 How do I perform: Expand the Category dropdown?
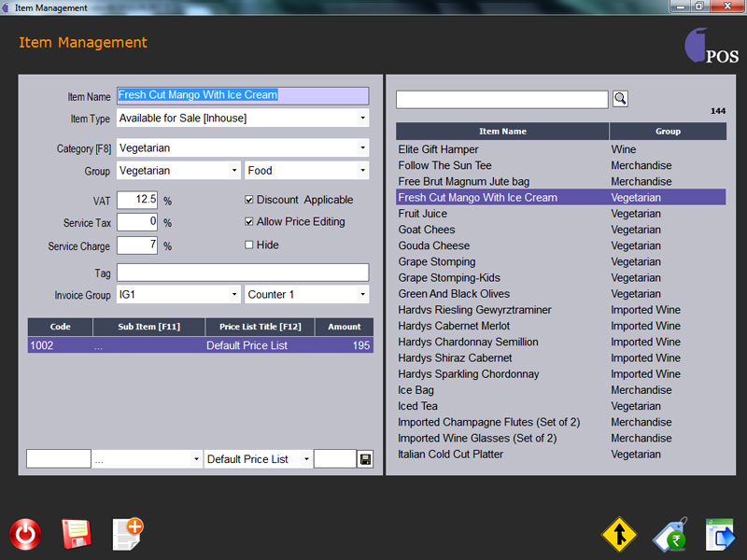(362, 148)
